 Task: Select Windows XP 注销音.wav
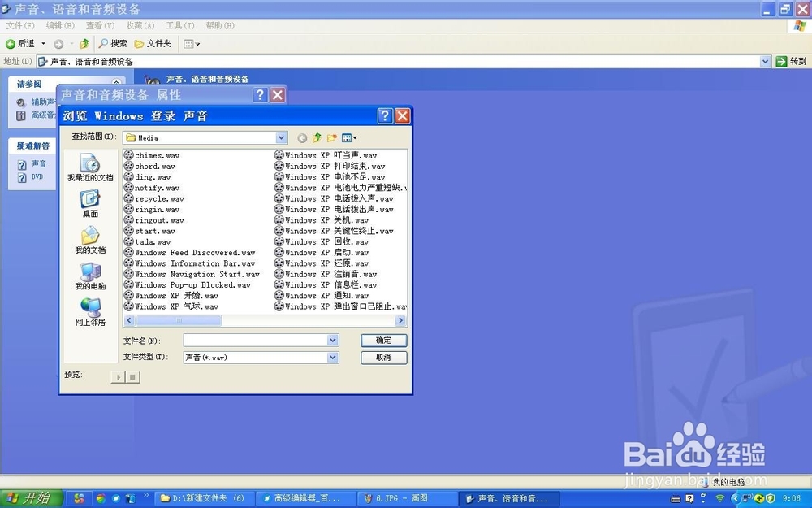tap(326, 274)
